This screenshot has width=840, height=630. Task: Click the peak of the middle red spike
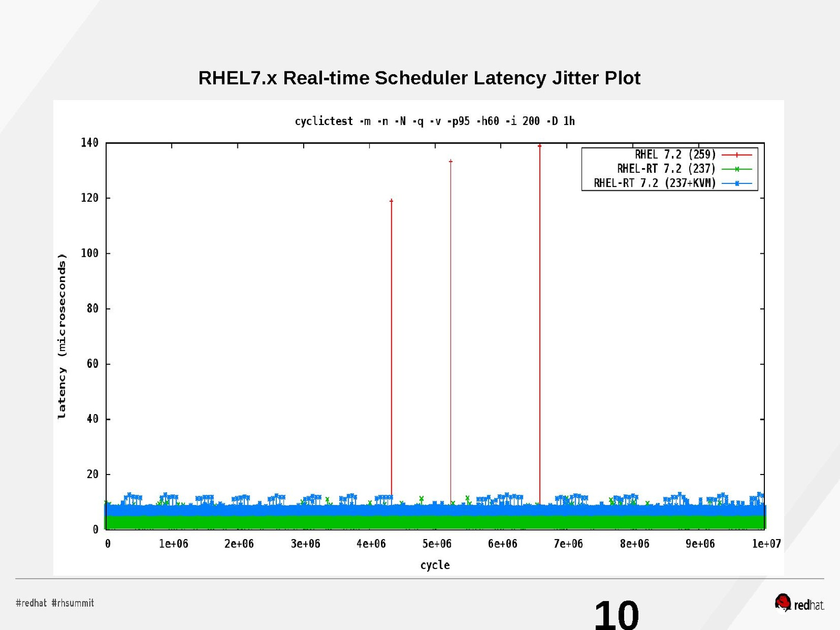coord(451,161)
